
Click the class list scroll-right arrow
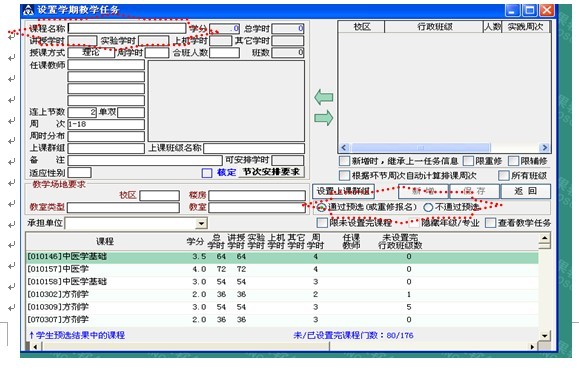tap(544, 148)
